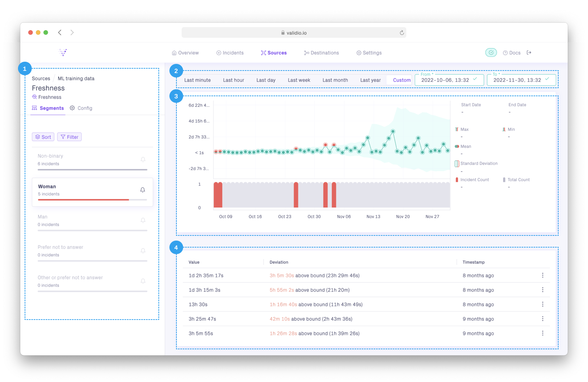Screen dimensions: 588x382
Task: Click the From date input field
Action: coord(449,80)
